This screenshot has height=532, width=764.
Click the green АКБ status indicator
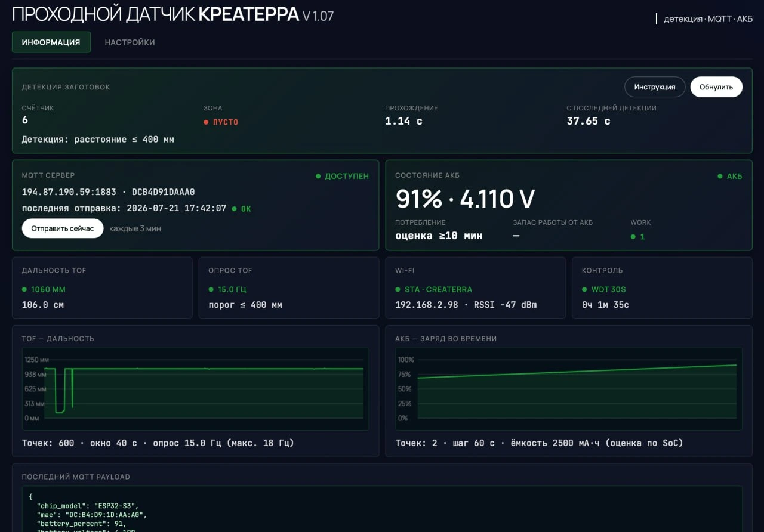tap(730, 177)
